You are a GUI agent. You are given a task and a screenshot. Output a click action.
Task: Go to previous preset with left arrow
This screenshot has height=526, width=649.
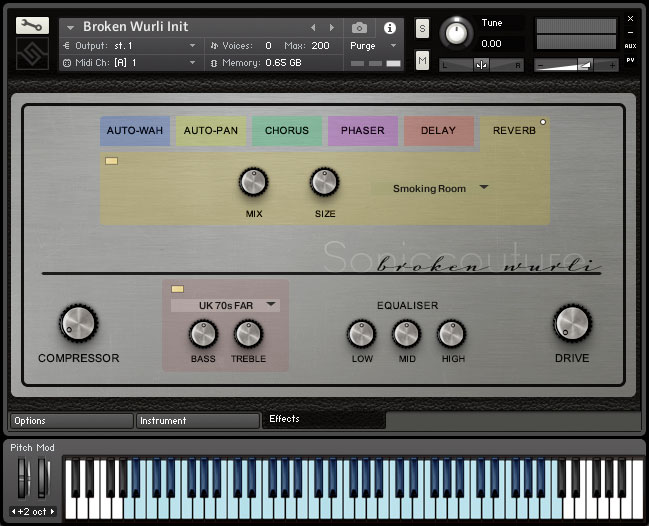313,28
